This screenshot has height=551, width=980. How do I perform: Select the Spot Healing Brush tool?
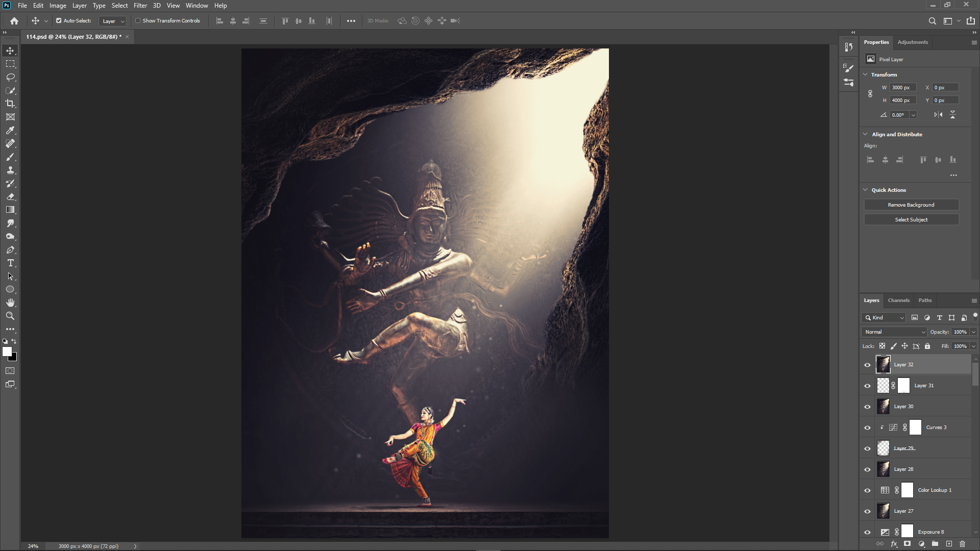click(10, 143)
